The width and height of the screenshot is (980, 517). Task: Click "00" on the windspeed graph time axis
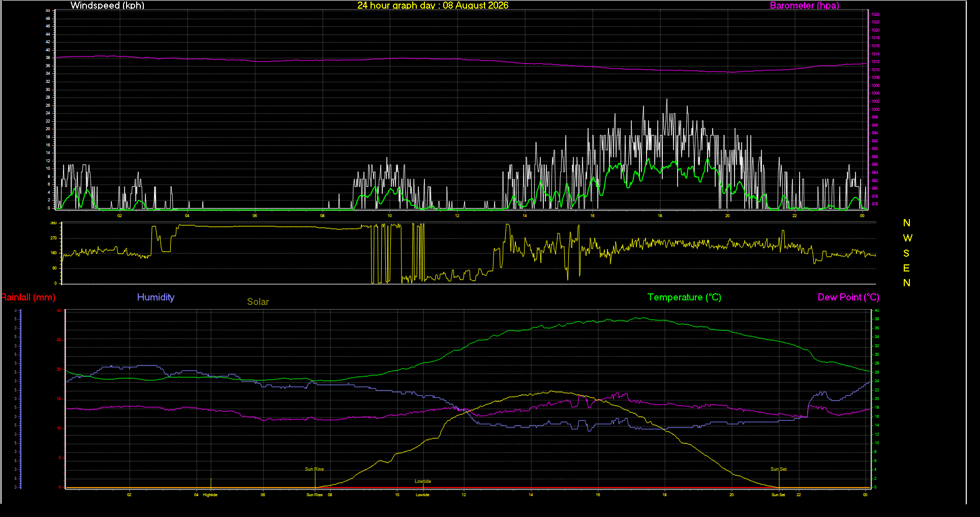point(862,216)
